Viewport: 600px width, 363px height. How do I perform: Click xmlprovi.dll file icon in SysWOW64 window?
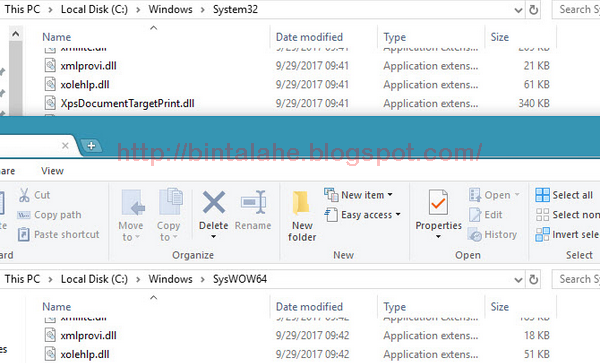(x=50, y=335)
